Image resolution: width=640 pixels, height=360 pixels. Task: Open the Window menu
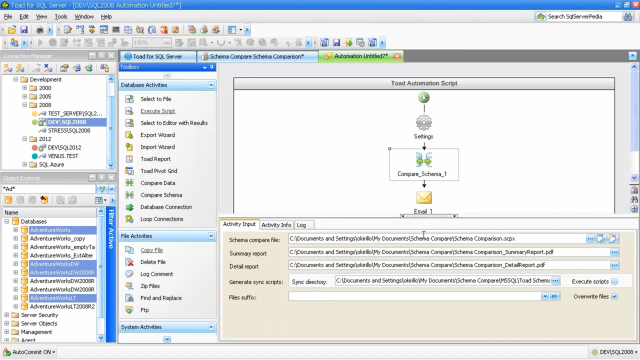pos(84,17)
